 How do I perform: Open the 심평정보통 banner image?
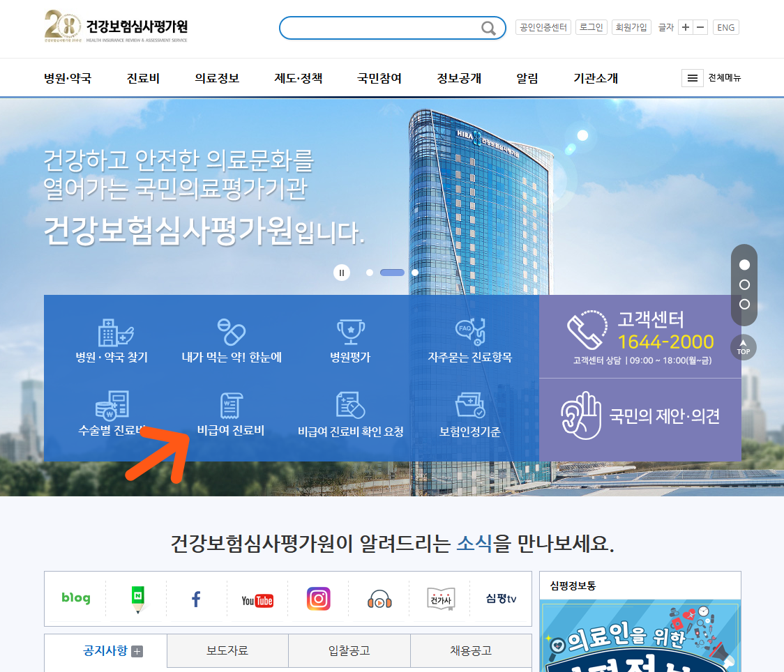[x=640, y=636]
